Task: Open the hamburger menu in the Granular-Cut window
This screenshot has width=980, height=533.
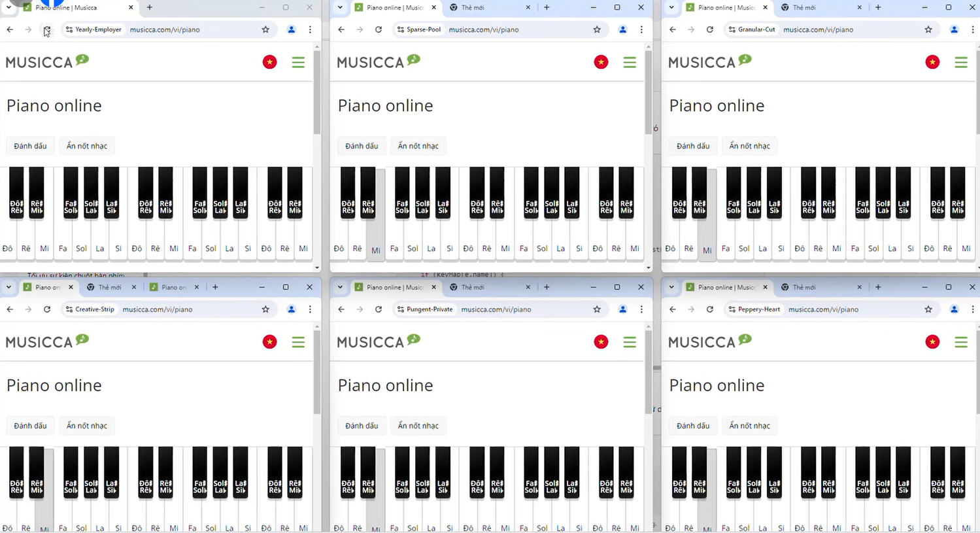Action: pos(960,62)
